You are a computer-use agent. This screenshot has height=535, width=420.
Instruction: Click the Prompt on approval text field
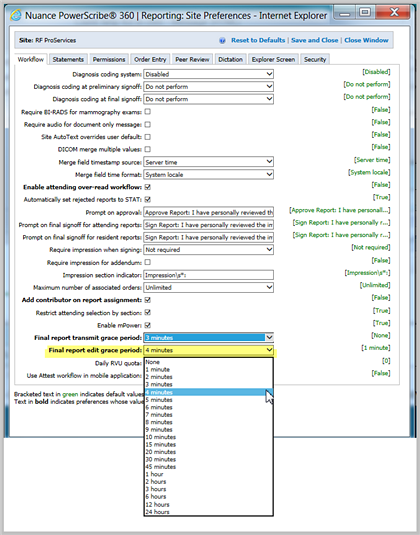(x=208, y=212)
